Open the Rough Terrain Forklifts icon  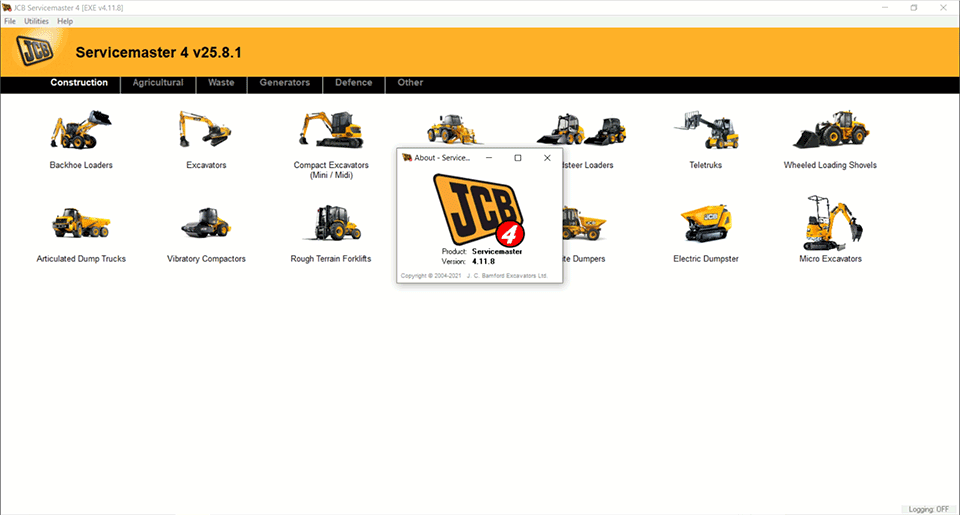pyautogui.click(x=331, y=222)
